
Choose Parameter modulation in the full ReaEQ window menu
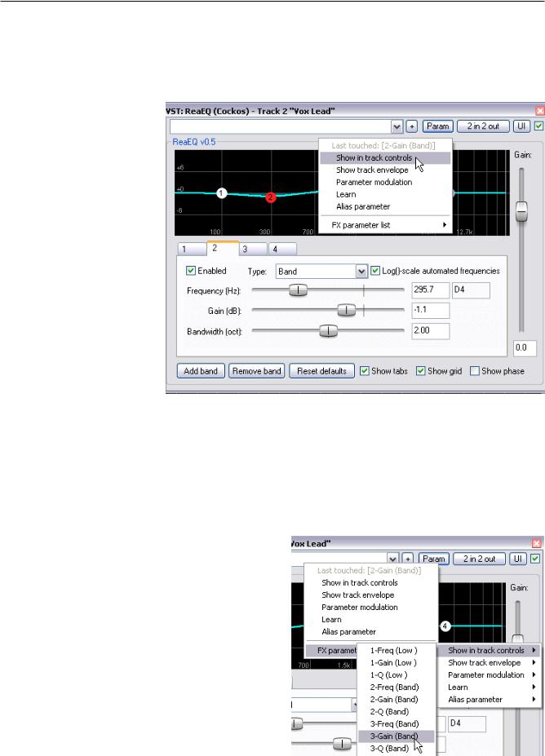point(385,182)
